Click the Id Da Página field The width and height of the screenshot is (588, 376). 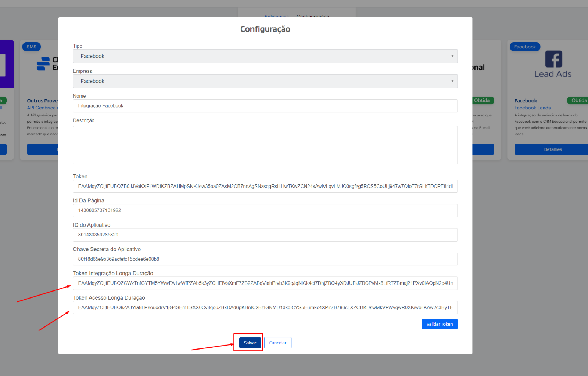point(265,210)
